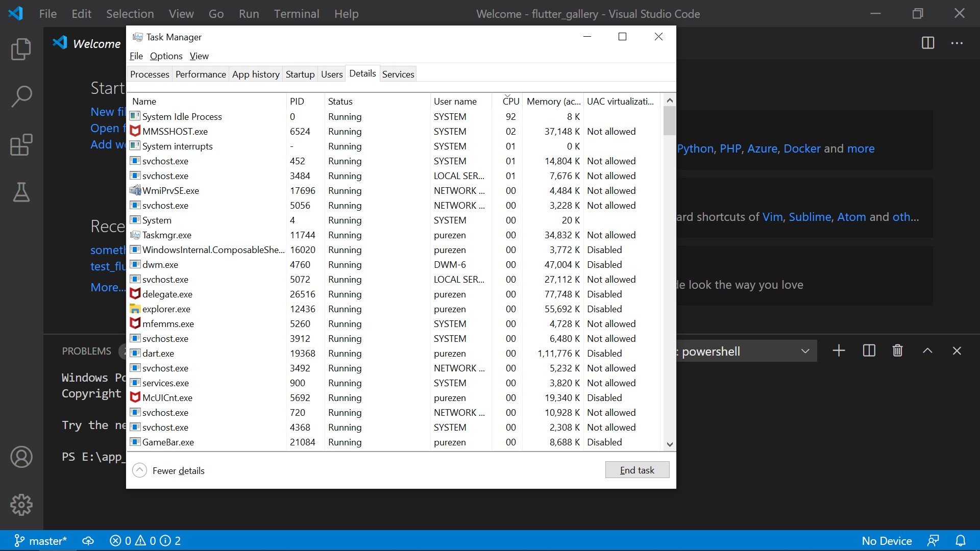The width and height of the screenshot is (980, 551).
Task: Kill terminal with trash icon
Action: 897,351
